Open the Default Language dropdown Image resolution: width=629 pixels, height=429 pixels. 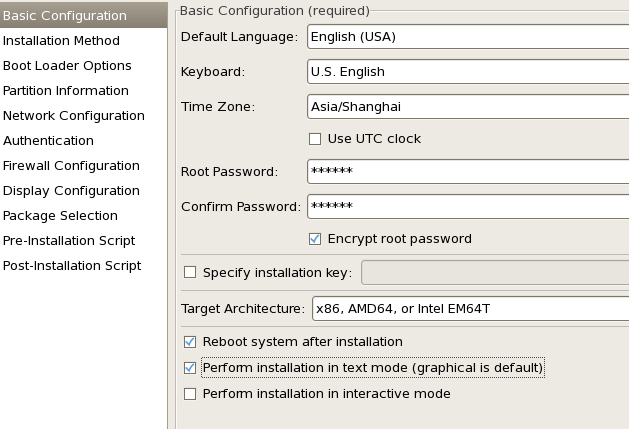coord(468,37)
